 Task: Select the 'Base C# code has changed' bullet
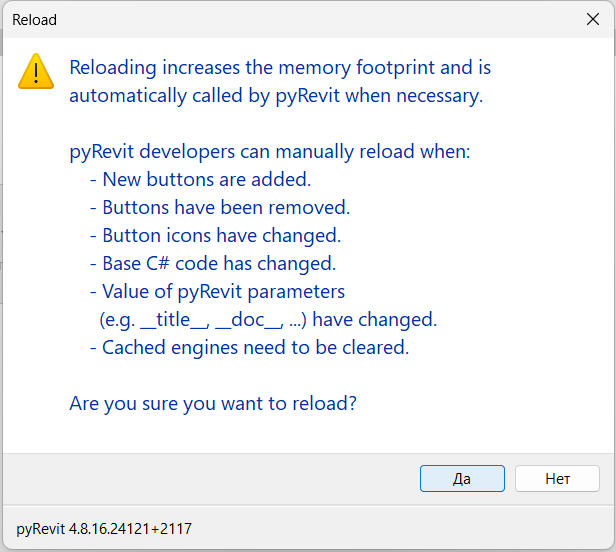pos(213,264)
